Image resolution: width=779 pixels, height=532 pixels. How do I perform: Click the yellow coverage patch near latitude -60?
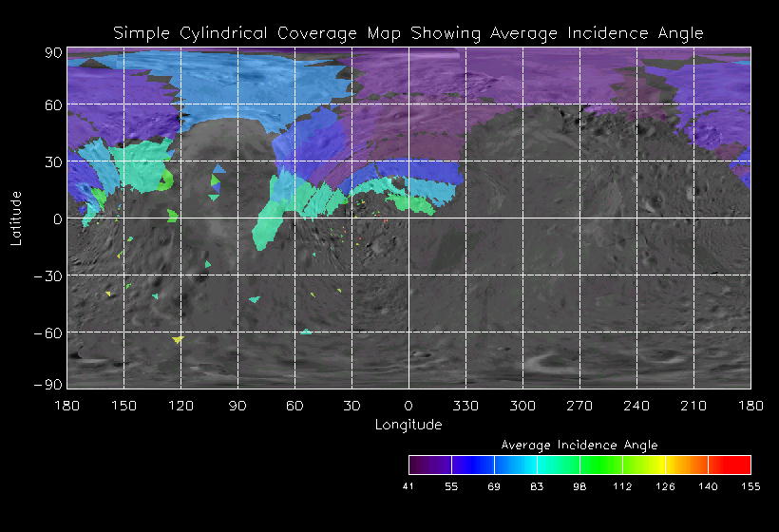(178, 340)
